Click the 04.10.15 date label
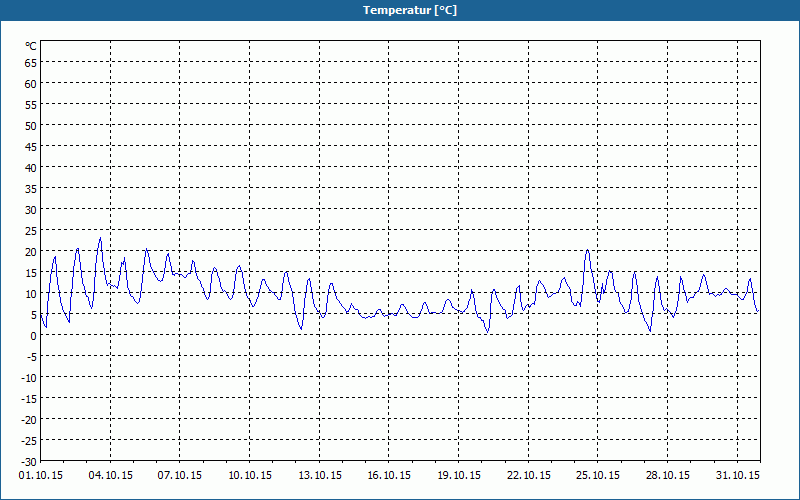800x500 pixels. click(110, 476)
